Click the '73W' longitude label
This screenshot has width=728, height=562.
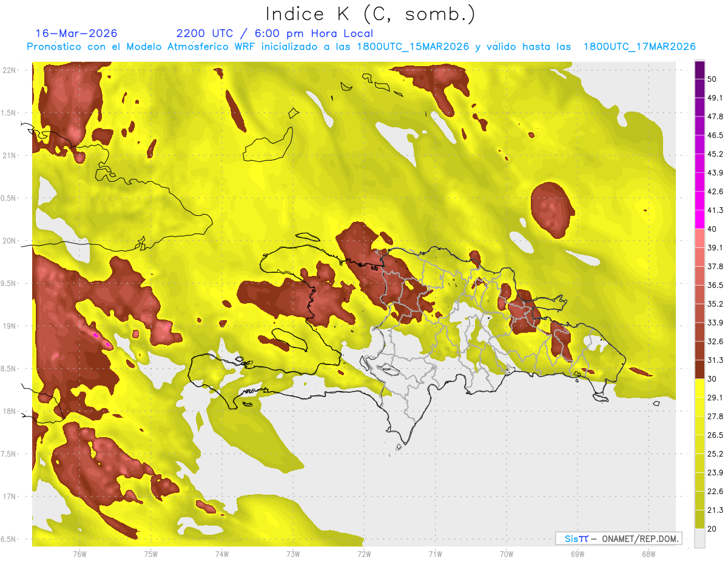click(x=293, y=554)
